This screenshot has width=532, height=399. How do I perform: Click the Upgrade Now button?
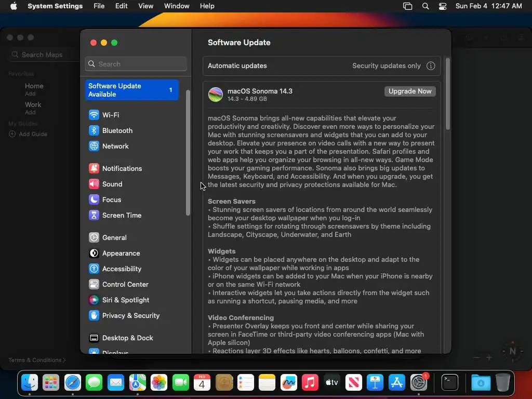(x=410, y=91)
